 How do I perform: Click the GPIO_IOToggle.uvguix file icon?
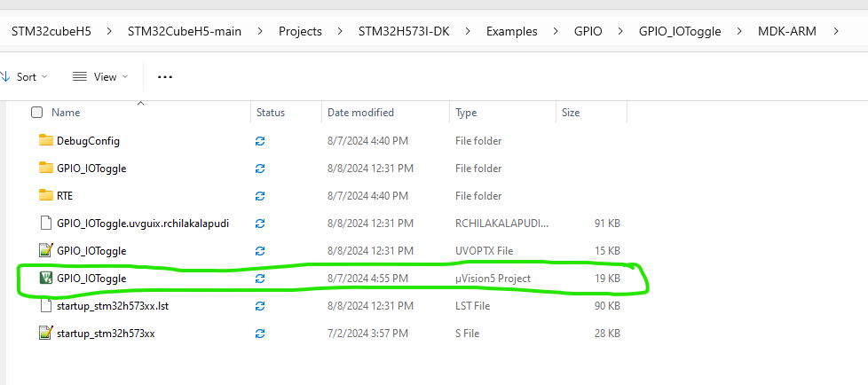[x=46, y=223]
